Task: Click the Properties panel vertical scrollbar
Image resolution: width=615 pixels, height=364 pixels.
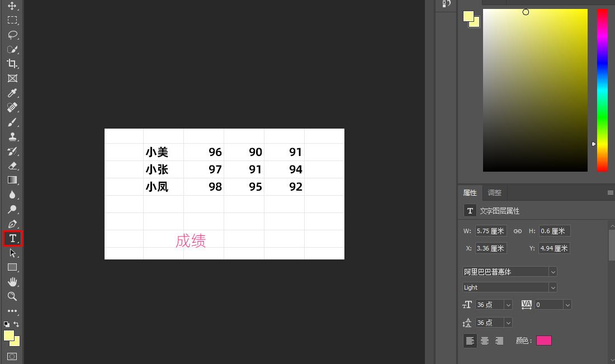Action: click(612, 245)
